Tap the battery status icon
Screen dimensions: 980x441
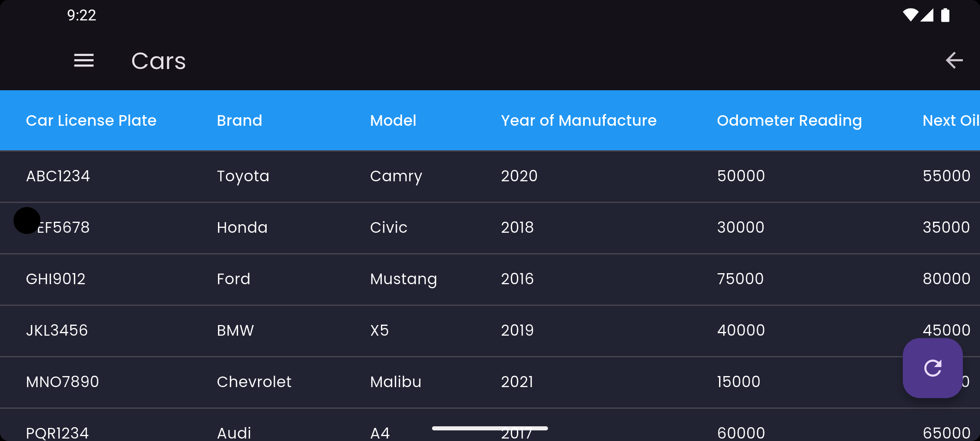point(945,15)
